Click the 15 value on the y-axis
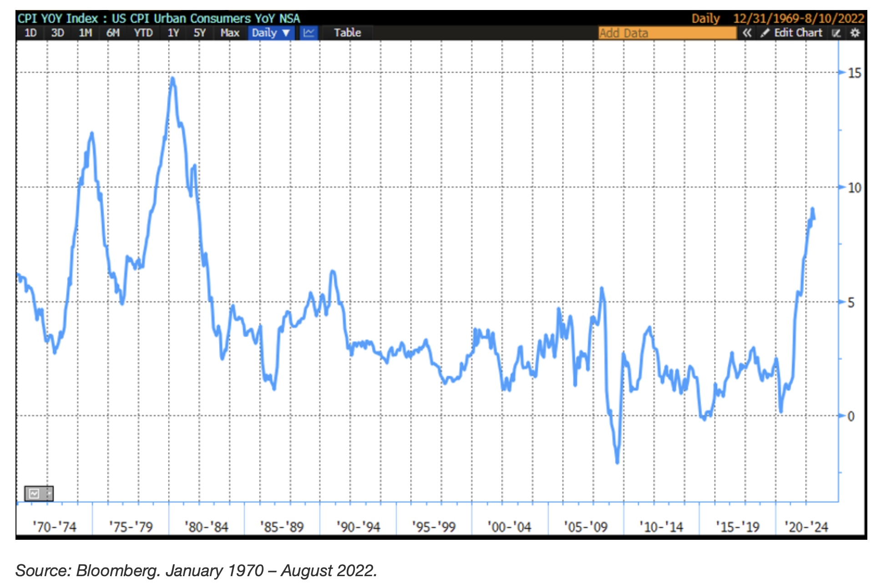The width and height of the screenshot is (881, 588). tap(855, 73)
